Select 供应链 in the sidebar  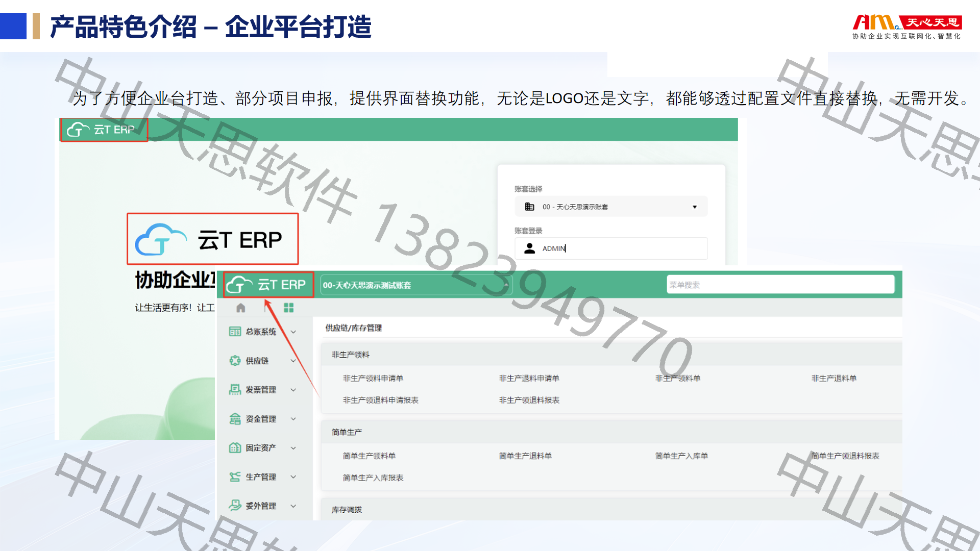[x=257, y=361]
